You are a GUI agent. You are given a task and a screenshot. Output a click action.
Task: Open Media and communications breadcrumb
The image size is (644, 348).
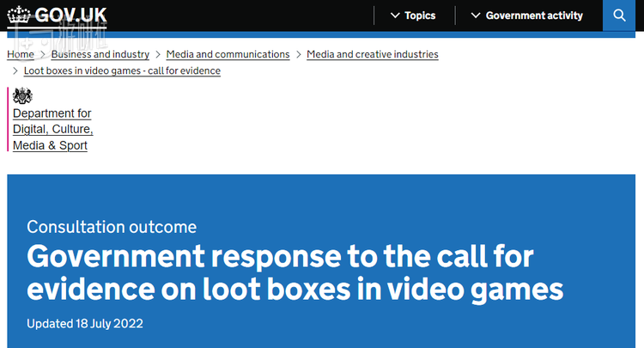228,54
